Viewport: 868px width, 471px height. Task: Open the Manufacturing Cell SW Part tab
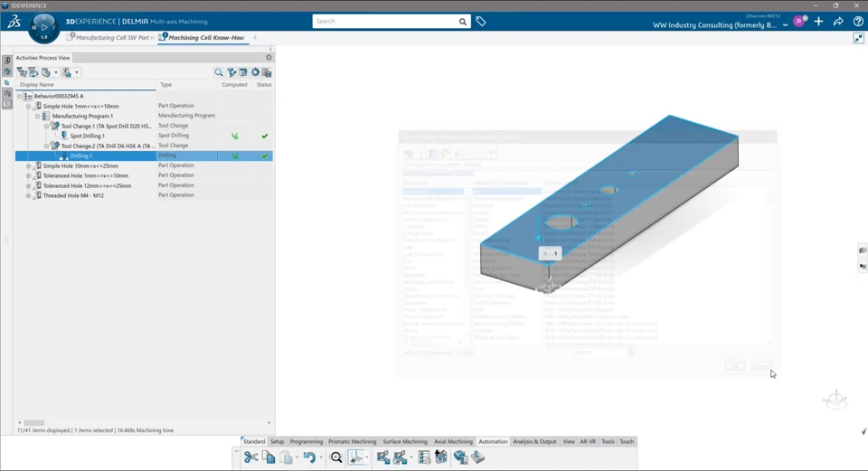pyautogui.click(x=110, y=38)
